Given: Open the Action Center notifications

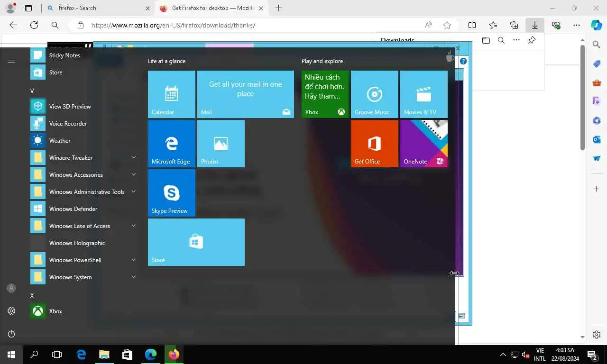Looking at the screenshot, I should click(591, 355).
